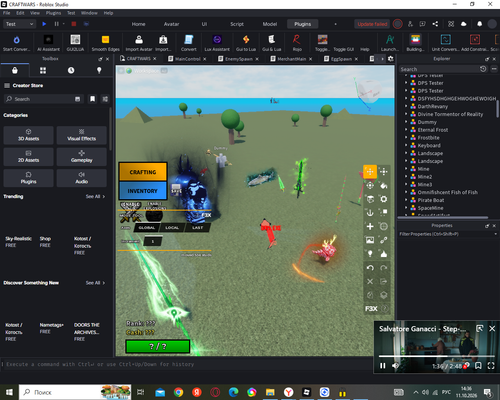
Task: Undo with the F3X undo arrow
Action: (x=370, y=268)
